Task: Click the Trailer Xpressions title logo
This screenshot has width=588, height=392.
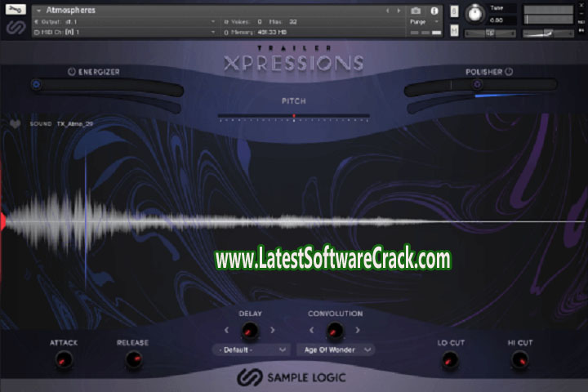Action: tap(294, 59)
